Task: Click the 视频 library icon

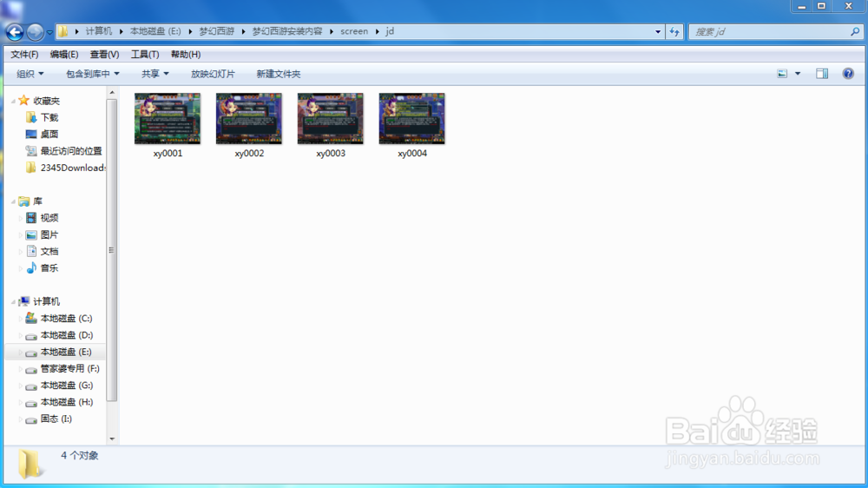Action: tap(31, 218)
